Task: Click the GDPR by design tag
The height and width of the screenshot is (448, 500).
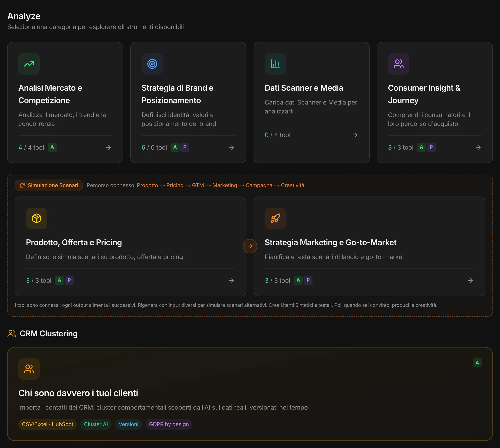Action: coord(169,424)
